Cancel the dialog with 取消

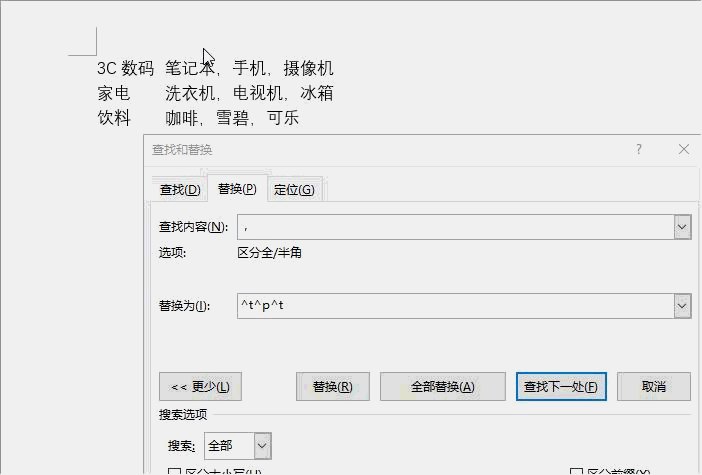click(654, 387)
